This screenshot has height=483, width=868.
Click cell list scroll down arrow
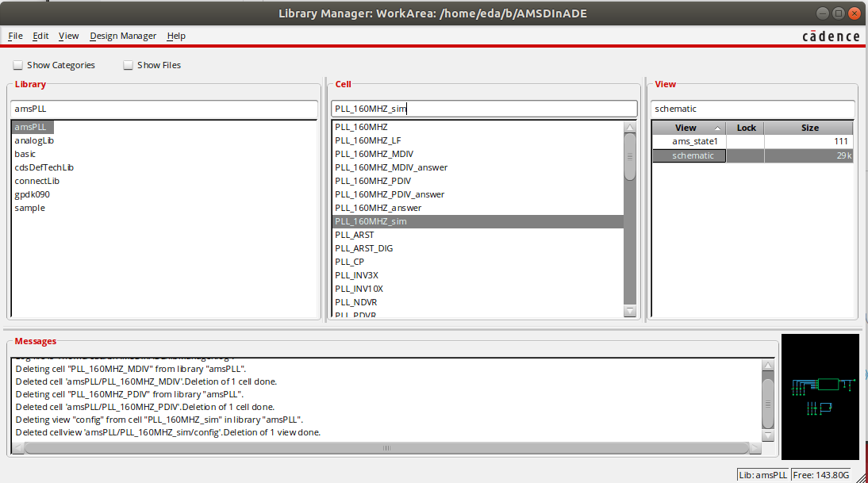tap(630, 311)
